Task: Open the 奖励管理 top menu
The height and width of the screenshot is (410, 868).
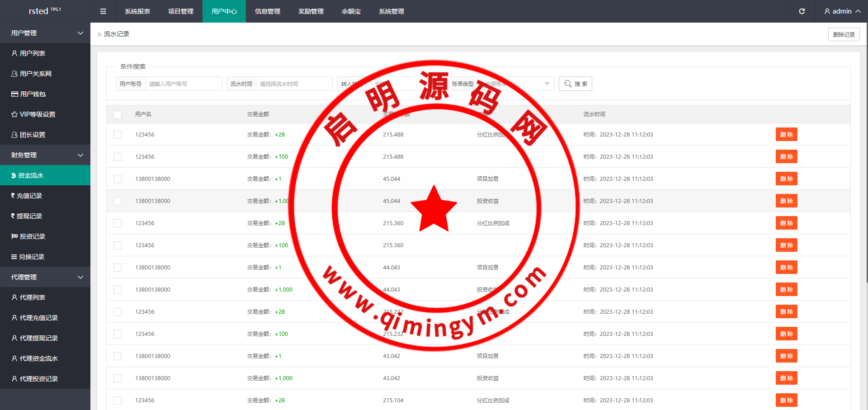Action: click(311, 11)
